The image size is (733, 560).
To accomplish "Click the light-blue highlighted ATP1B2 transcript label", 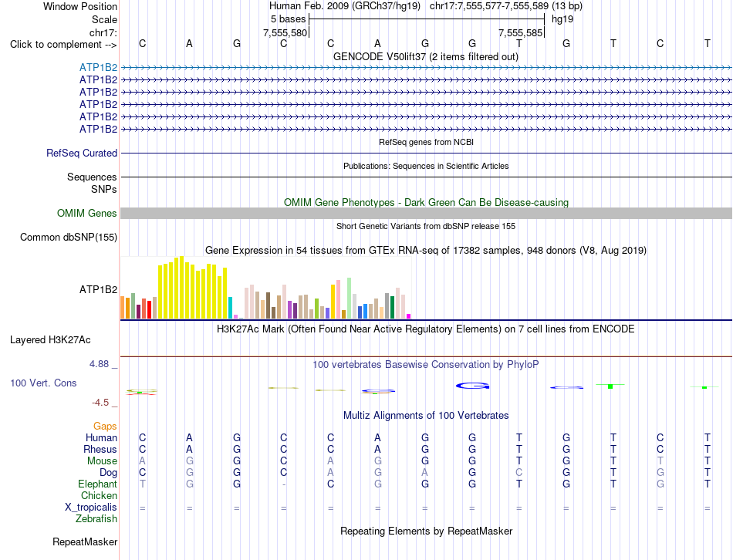I will point(98,67).
